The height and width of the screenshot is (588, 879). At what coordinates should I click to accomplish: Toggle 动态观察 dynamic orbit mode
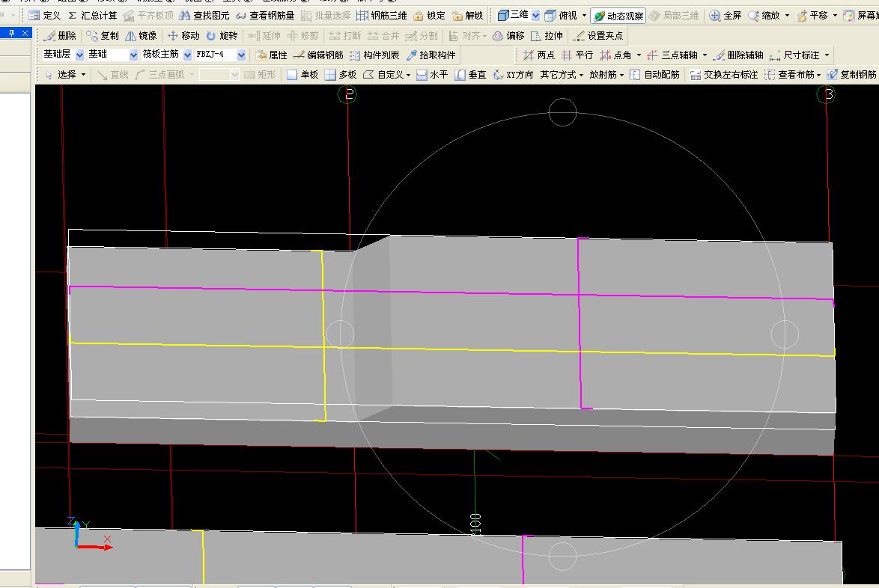click(618, 16)
